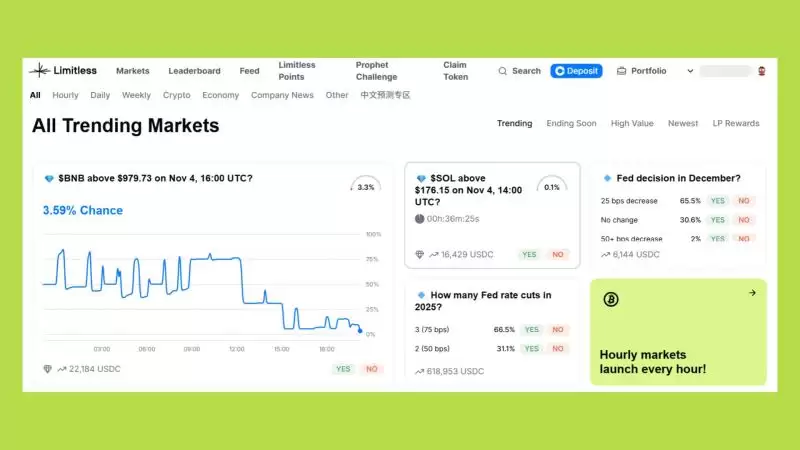Open the Claim Token link

(x=455, y=71)
